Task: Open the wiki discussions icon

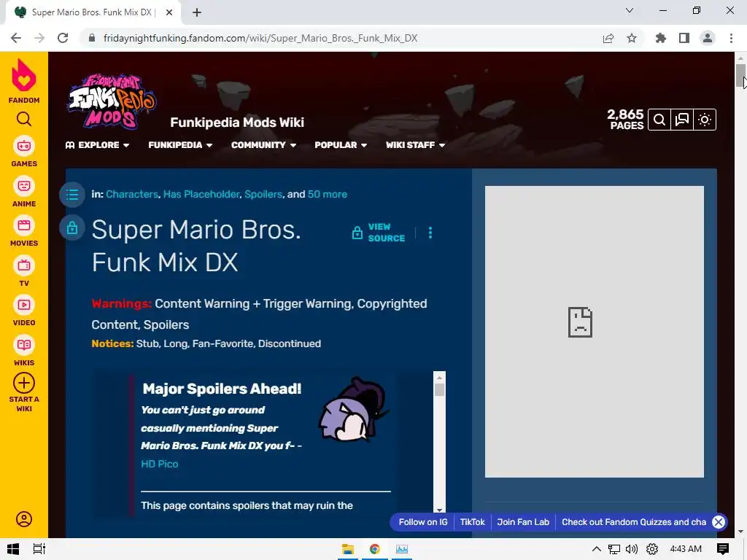Action: 682,120
